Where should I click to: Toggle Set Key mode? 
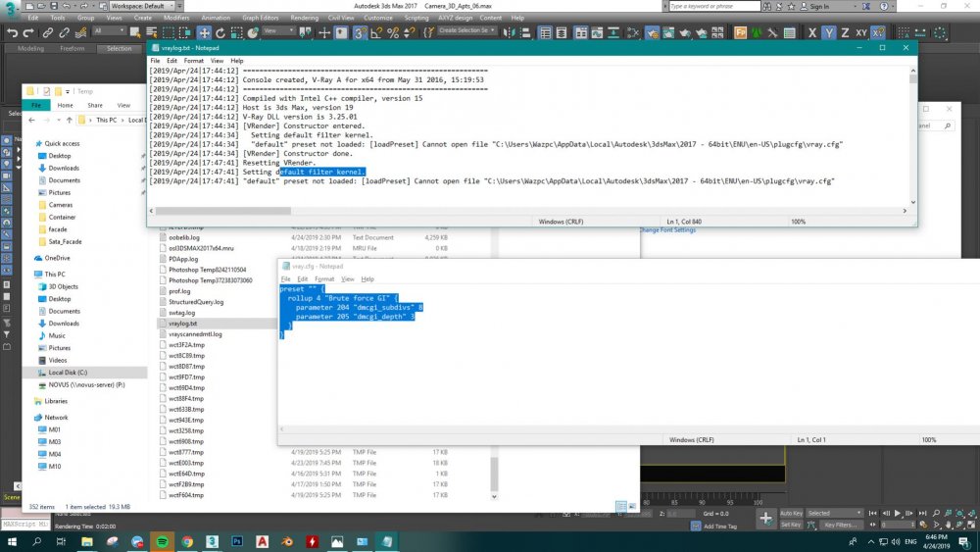(790, 525)
